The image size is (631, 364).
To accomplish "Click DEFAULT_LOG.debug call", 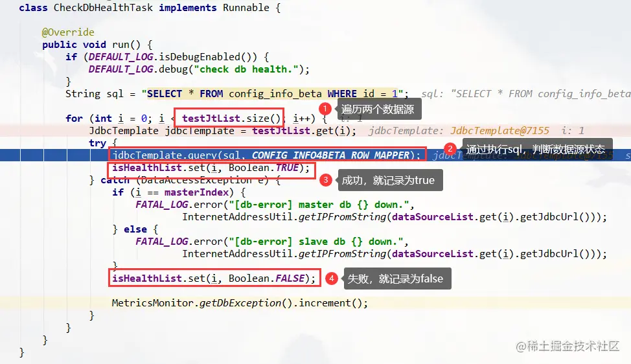I will point(199,69).
